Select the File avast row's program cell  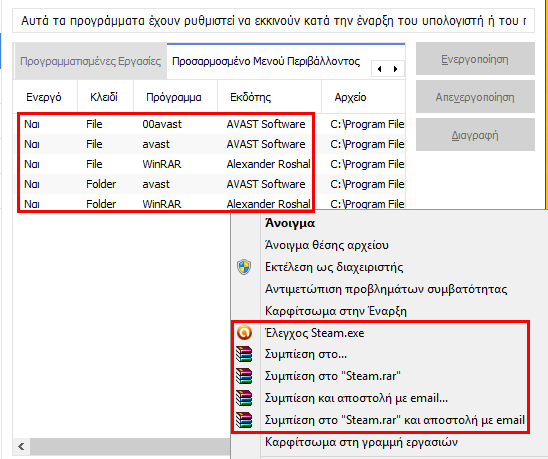(x=156, y=144)
